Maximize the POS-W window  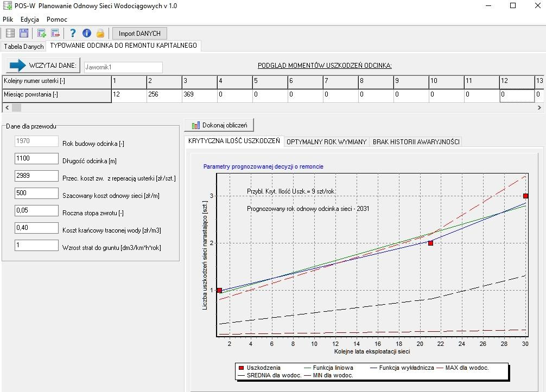tap(512, 5)
